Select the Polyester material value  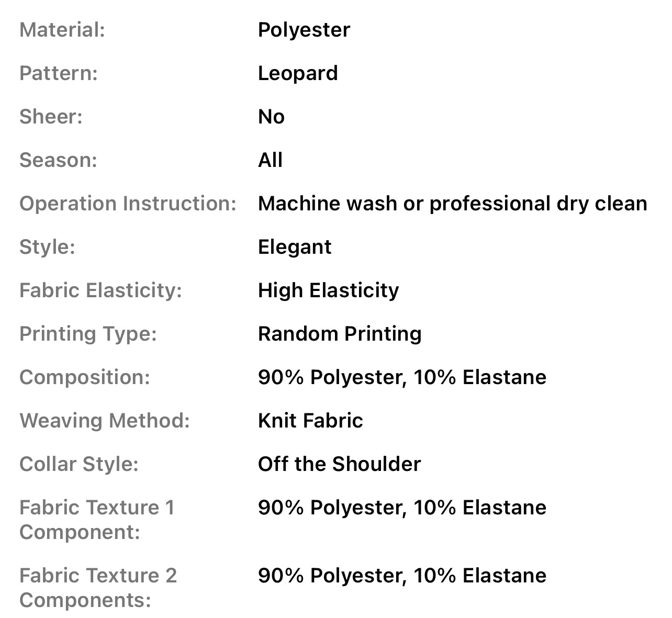click(304, 30)
